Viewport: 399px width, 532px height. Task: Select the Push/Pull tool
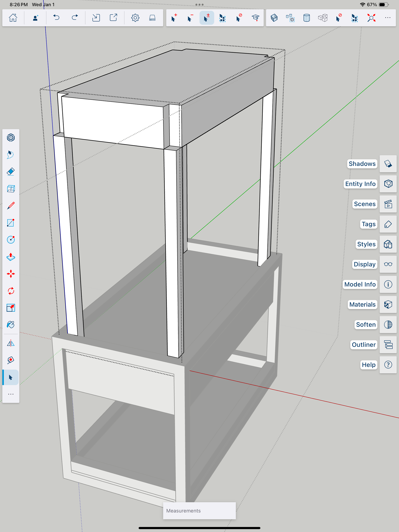coord(11,257)
